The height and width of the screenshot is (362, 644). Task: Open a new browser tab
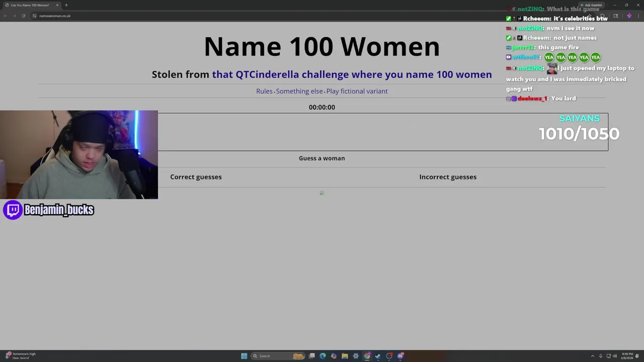point(66,5)
